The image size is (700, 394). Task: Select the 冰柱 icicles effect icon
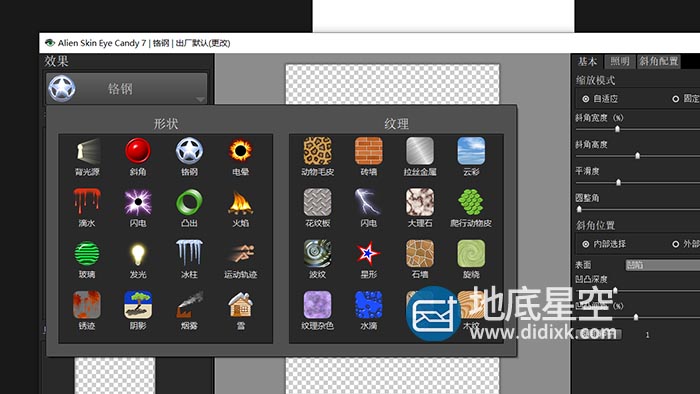pos(189,254)
